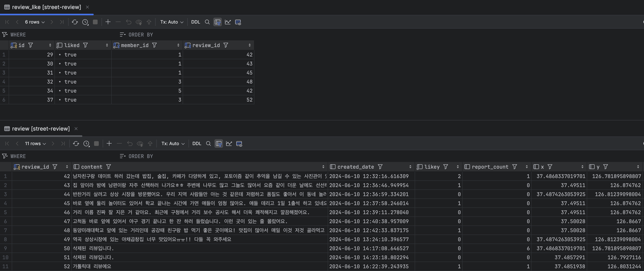Switch to review_like [street-review] tab
Image resolution: width=644 pixels, height=271 pixels.
click(46, 7)
